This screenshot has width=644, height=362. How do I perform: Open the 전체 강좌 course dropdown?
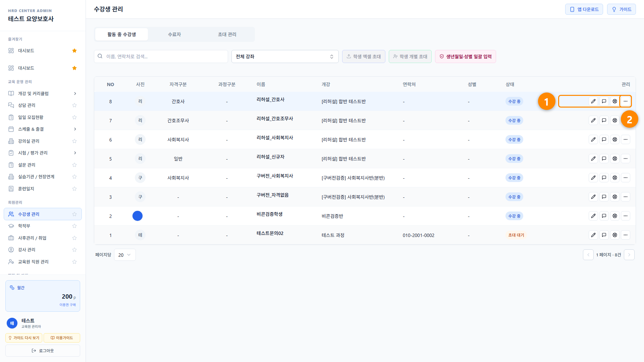point(285,56)
